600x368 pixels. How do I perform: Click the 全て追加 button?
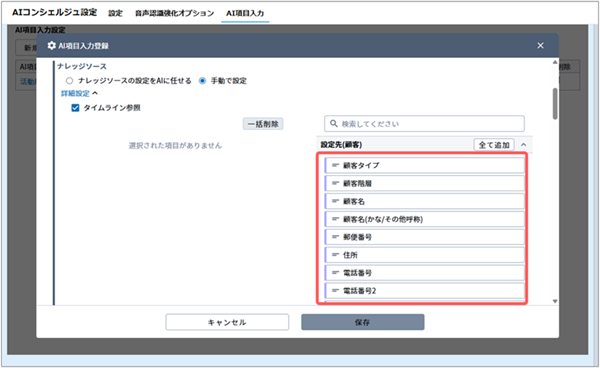(x=494, y=145)
